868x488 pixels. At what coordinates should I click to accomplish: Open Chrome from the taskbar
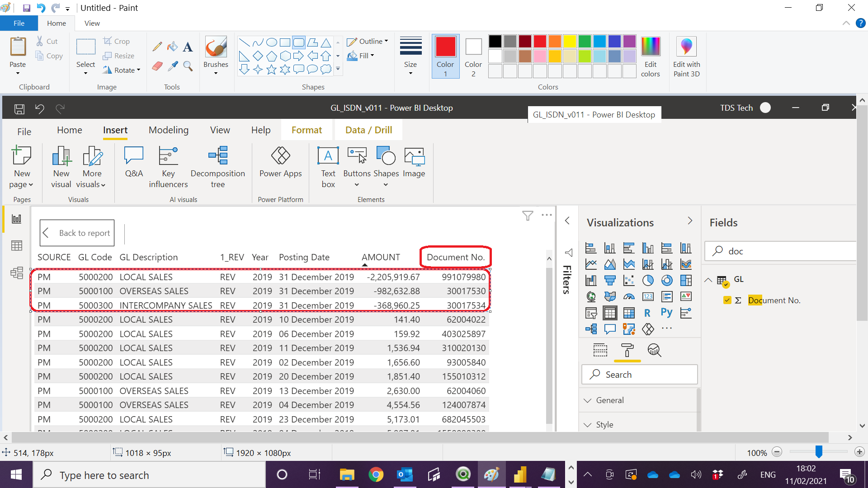[376, 475]
